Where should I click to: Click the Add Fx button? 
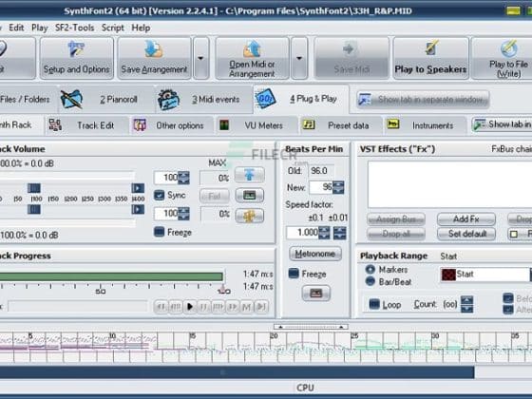(466, 219)
